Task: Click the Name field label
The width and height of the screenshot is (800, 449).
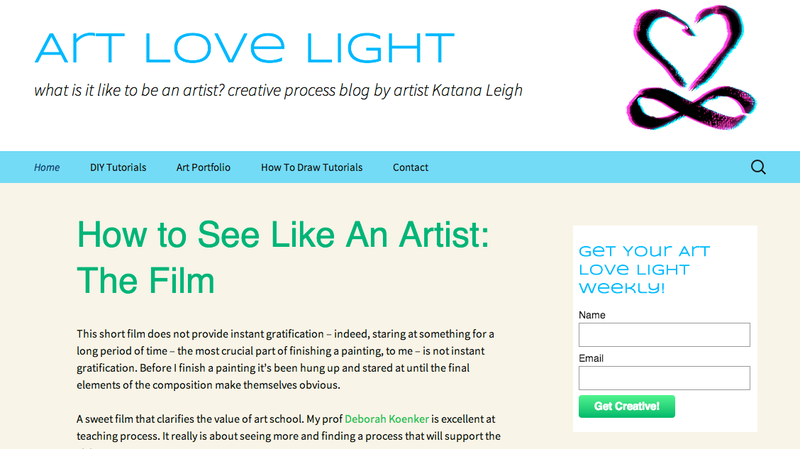Action: tap(592, 315)
